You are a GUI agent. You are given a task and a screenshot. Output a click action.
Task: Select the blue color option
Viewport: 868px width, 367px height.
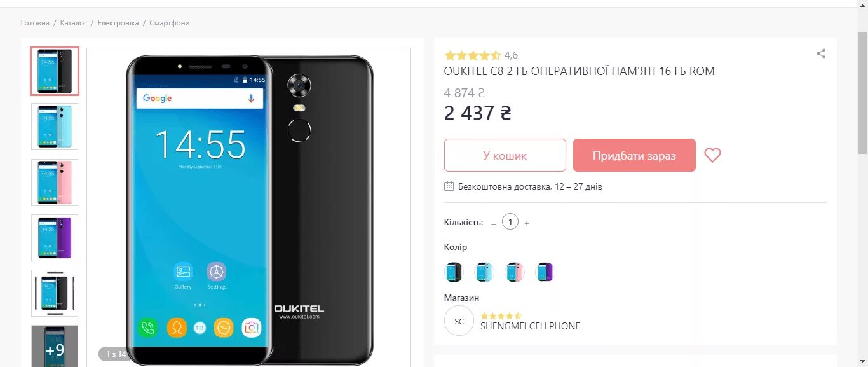(484, 272)
